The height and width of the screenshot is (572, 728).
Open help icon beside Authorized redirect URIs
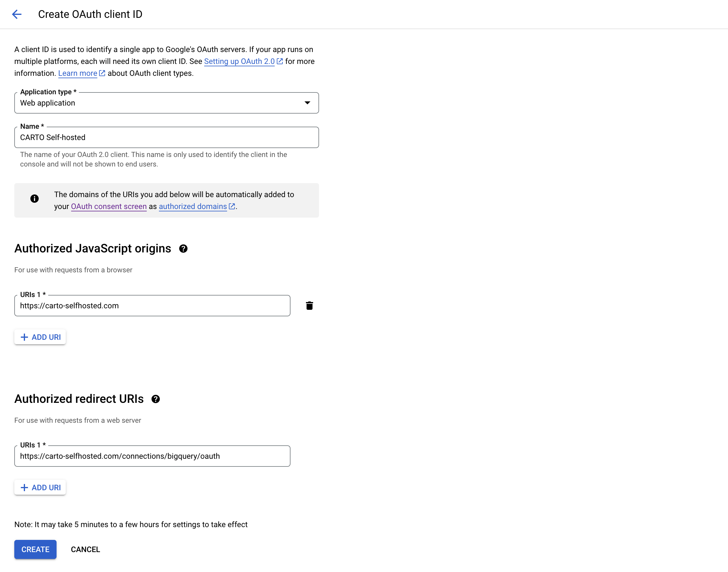[x=156, y=399]
